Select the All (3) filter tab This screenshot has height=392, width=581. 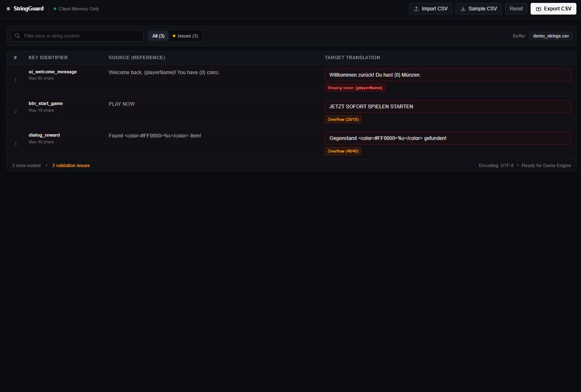(x=158, y=36)
